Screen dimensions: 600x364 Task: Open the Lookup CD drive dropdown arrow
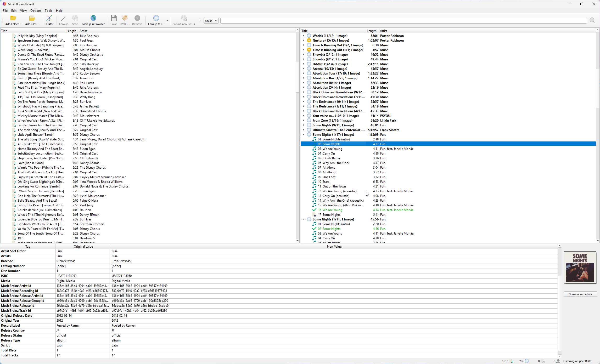tap(167, 21)
